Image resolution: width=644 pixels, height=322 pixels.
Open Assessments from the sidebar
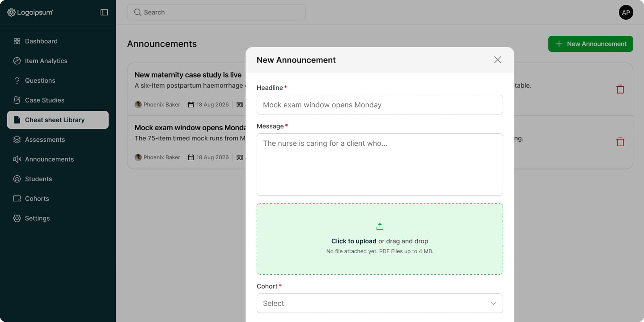58,140
